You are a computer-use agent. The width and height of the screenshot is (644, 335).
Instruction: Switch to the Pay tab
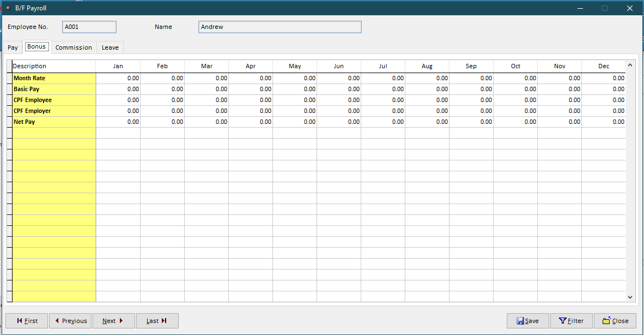(13, 47)
